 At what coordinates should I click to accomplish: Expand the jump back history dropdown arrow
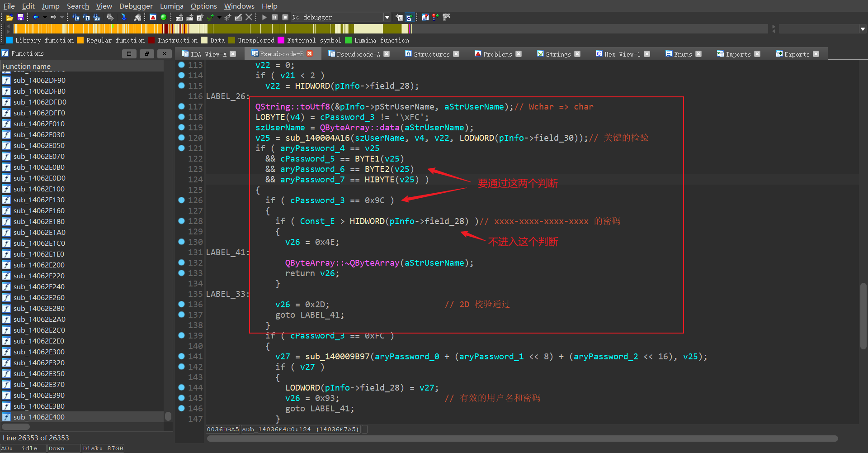tap(45, 17)
